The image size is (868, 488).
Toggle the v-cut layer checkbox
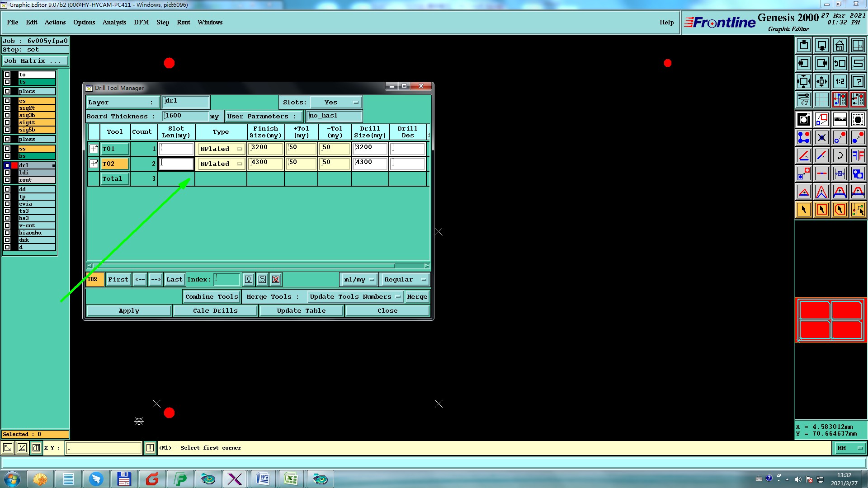[7, 225]
